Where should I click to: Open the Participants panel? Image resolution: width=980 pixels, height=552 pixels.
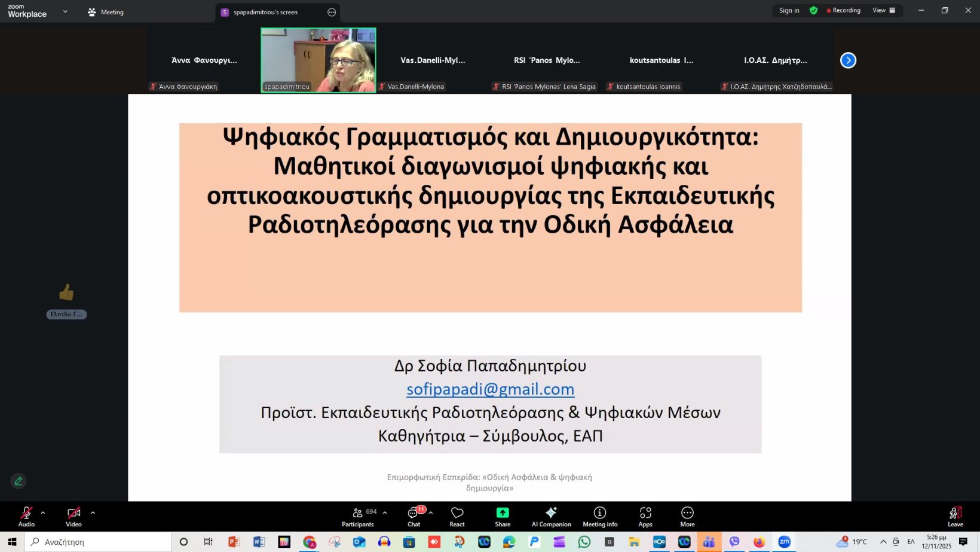pyautogui.click(x=358, y=517)
